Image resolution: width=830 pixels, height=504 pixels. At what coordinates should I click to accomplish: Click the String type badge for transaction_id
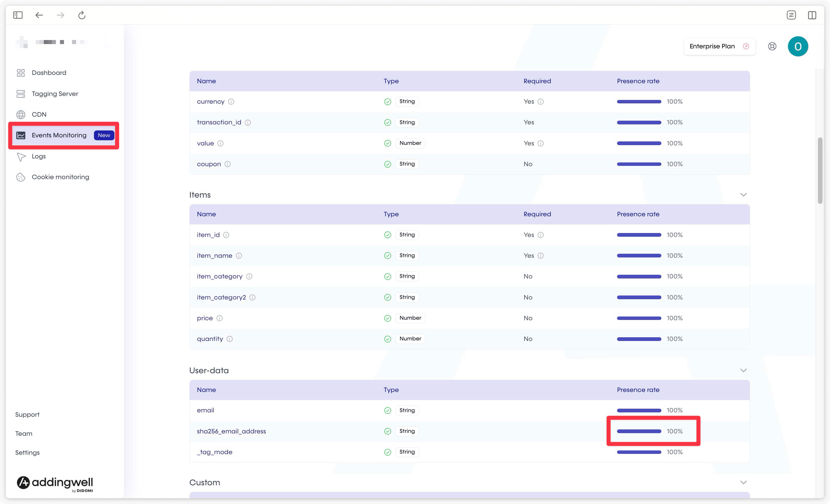[x=407, y=123]
